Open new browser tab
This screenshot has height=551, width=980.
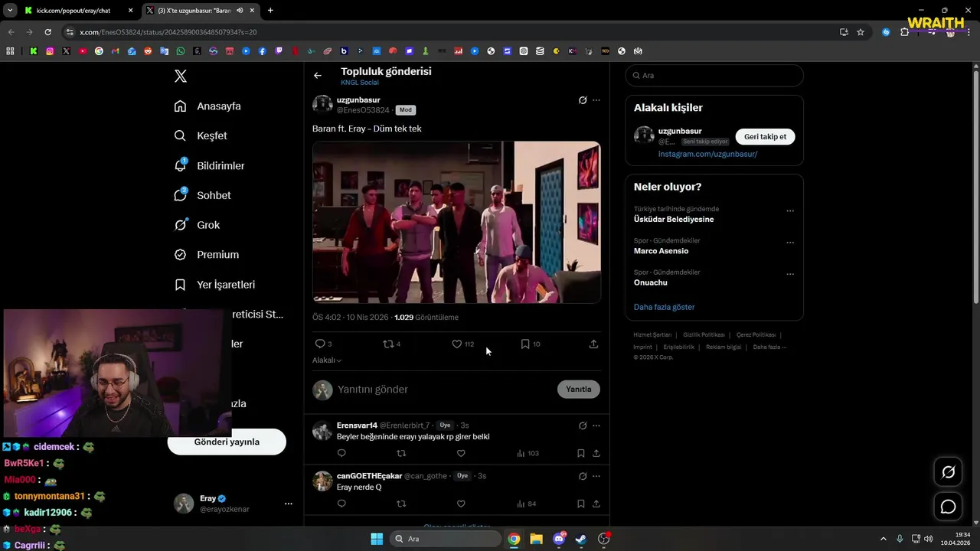tap(270, 11)
